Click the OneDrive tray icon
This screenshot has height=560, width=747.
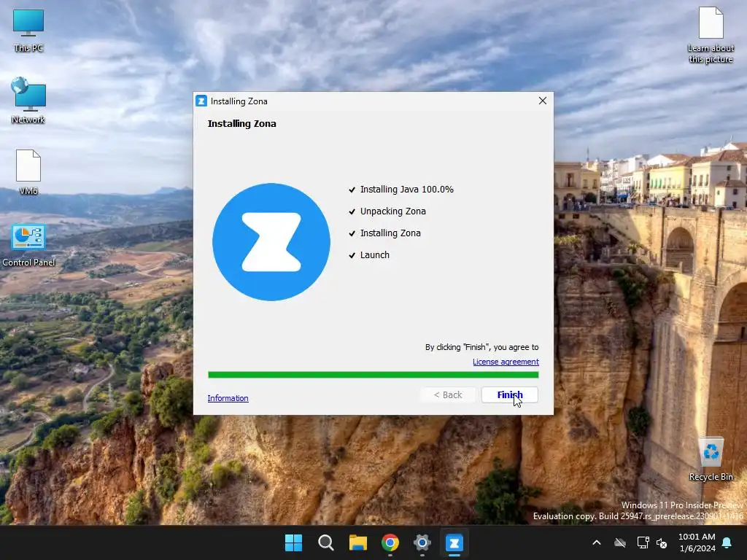(x=620, y=542)
